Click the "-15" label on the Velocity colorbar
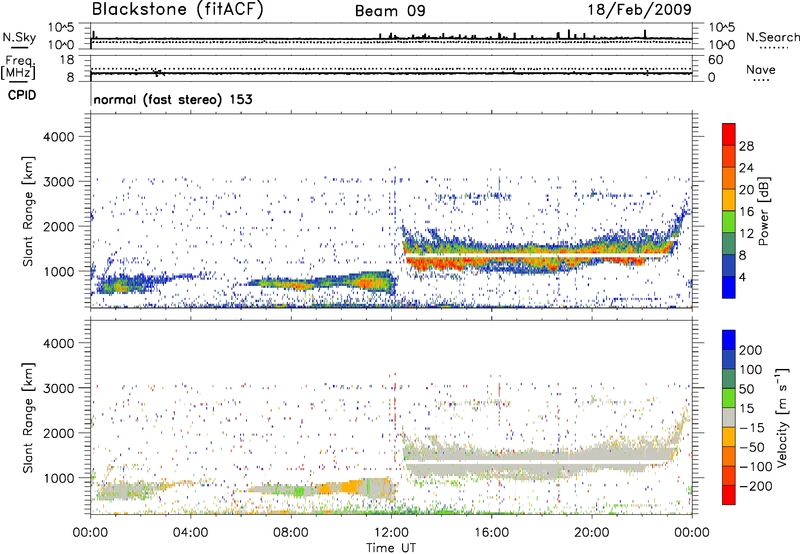This screenshot has width=800, height=554. 752,427
